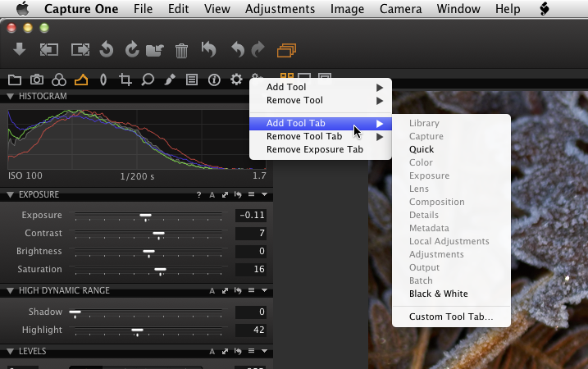Open the Apple menu
This screenshot has height=369, width=588.
pos(22,9)
